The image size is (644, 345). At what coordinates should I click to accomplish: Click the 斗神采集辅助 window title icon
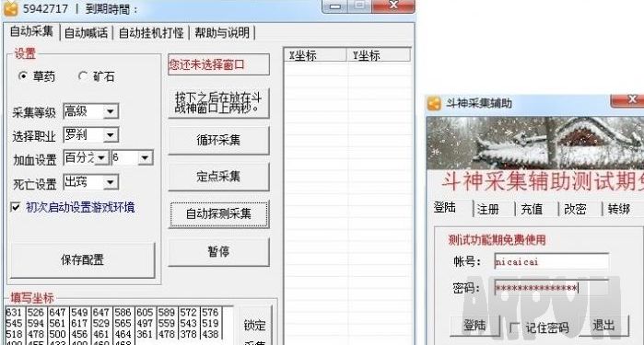click(x=434, y=103)
